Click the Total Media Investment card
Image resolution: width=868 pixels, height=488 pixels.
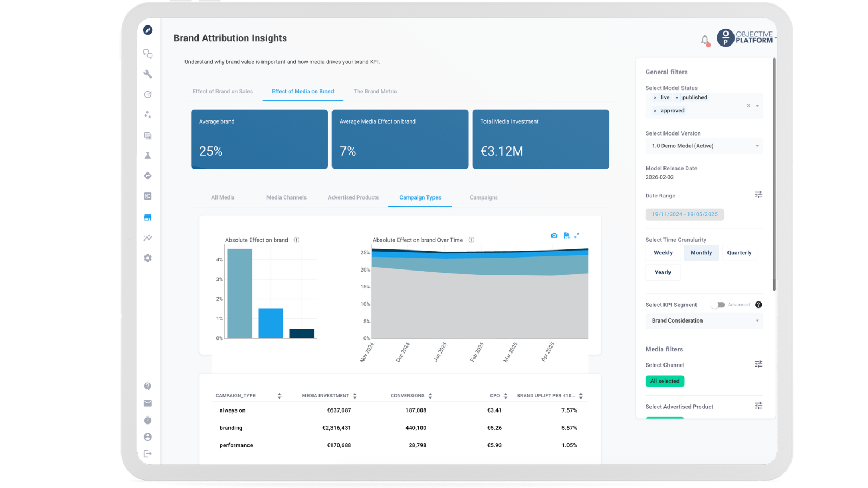(541, 139)
